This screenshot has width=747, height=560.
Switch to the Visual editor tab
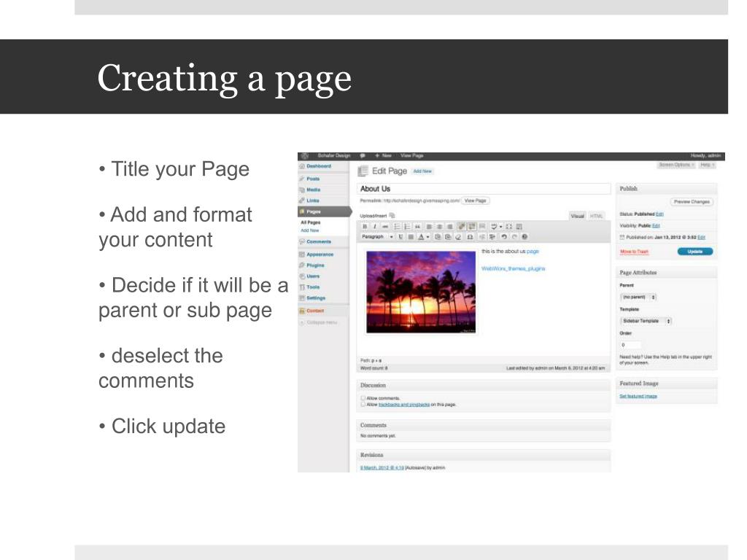[x=578, y=216]
